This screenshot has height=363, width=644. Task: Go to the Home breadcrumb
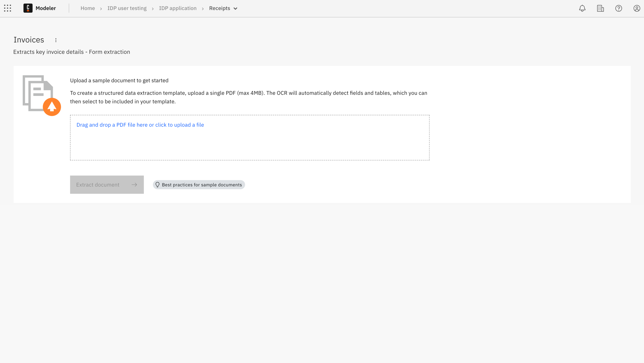click(87, 8)
